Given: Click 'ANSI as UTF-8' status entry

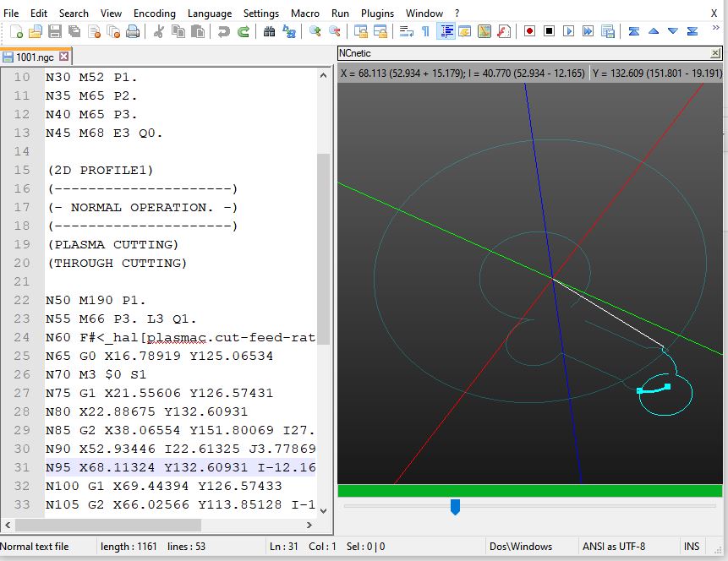Looking at the screenshot, I should [613, 547].
